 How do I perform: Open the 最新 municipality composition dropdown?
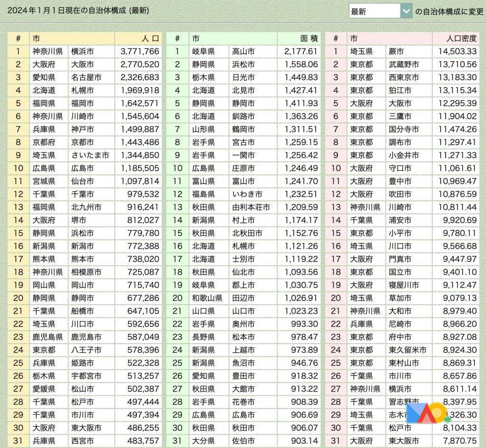[x=380, y=11]
